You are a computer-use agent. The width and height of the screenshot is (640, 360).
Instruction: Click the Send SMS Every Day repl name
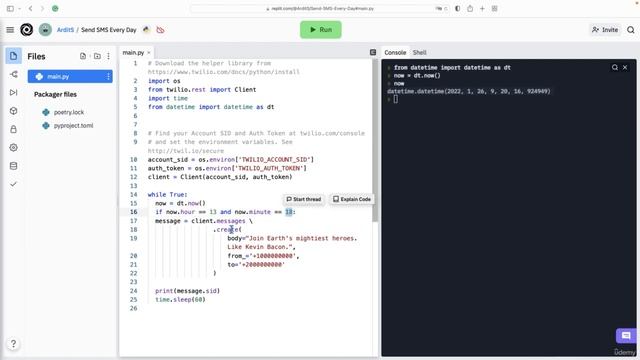(x=109, y=30)
